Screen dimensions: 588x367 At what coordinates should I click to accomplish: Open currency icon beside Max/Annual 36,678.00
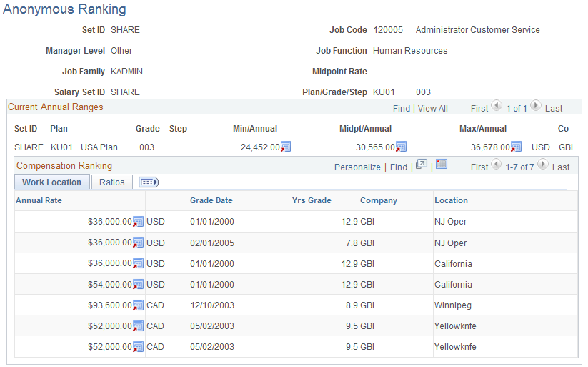[x=516, y=147]
